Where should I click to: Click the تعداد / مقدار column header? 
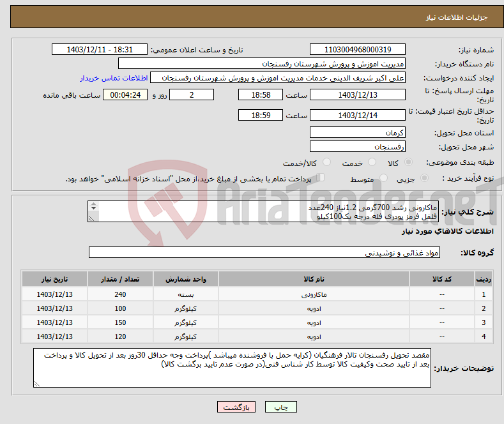[x=120, y=279]
